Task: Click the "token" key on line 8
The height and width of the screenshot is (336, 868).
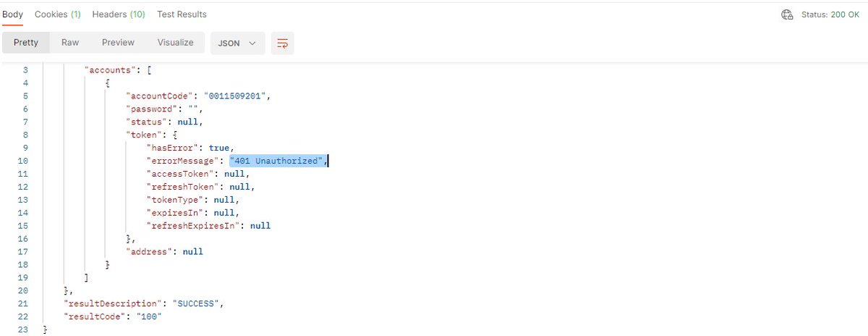Action: [x=145, y=135]
